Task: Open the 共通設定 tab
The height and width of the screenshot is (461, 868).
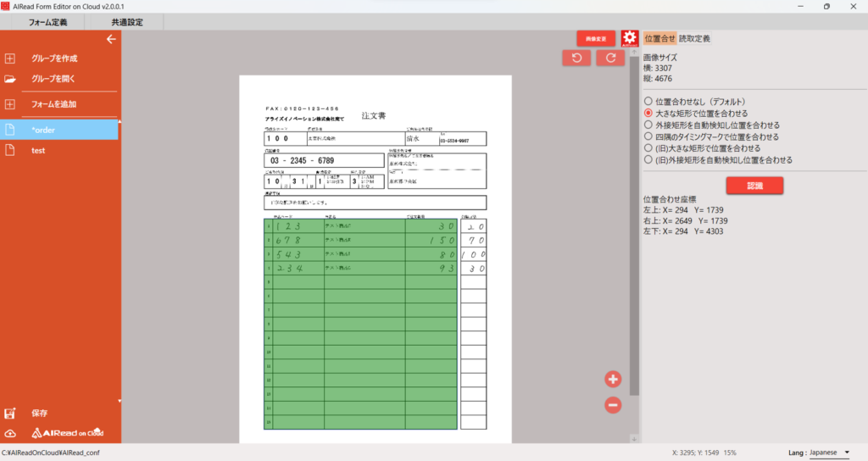Action: click(x=127, y=22)
